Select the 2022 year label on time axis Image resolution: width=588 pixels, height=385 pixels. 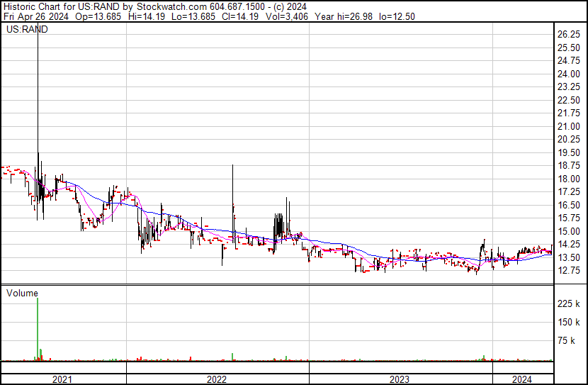(217, 379)
